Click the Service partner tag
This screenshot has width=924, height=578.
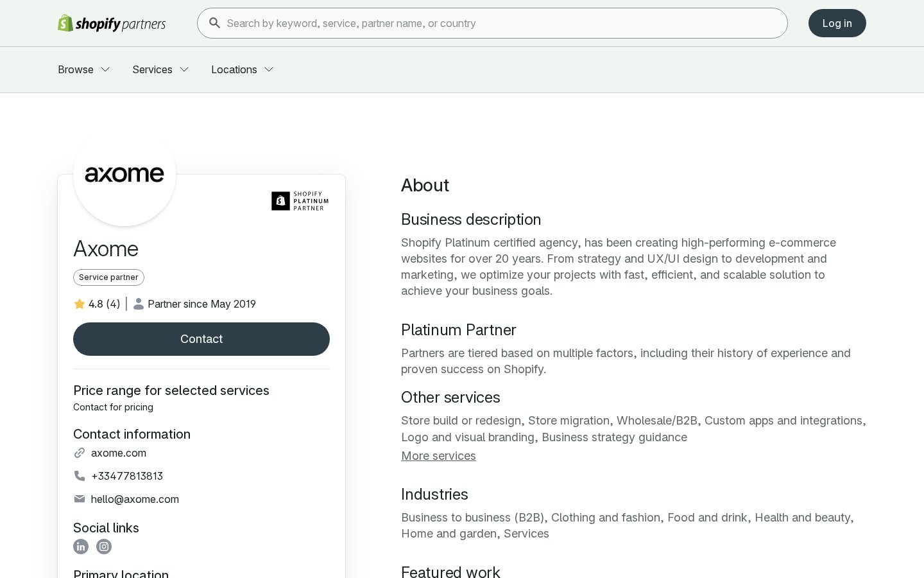[x=108, y=277]
